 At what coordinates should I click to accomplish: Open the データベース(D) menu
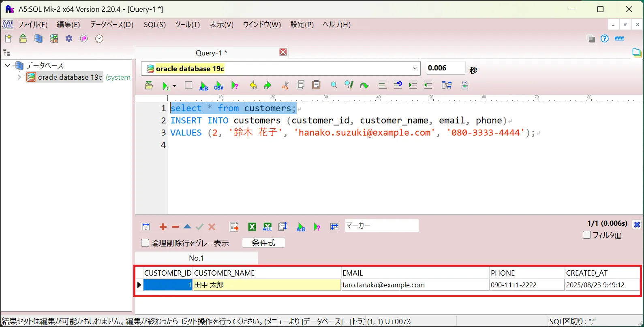112,24
